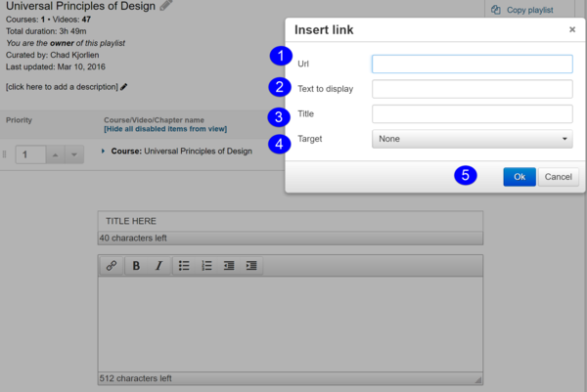The width and height of the screenshot is (587, 392).
Task: Decrease indent in the editor
Action: pyautogui.click(x=229, y=266)
